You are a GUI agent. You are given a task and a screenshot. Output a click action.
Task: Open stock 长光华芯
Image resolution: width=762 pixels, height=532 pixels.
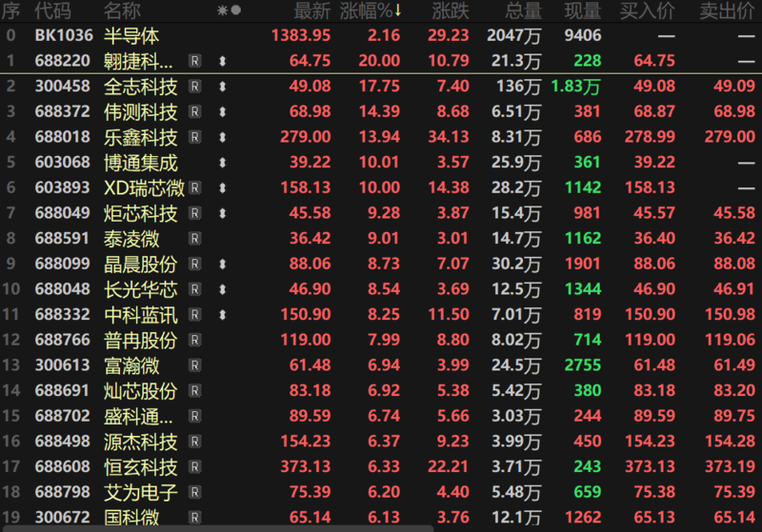pyautogui.click(x=140, y=289)
